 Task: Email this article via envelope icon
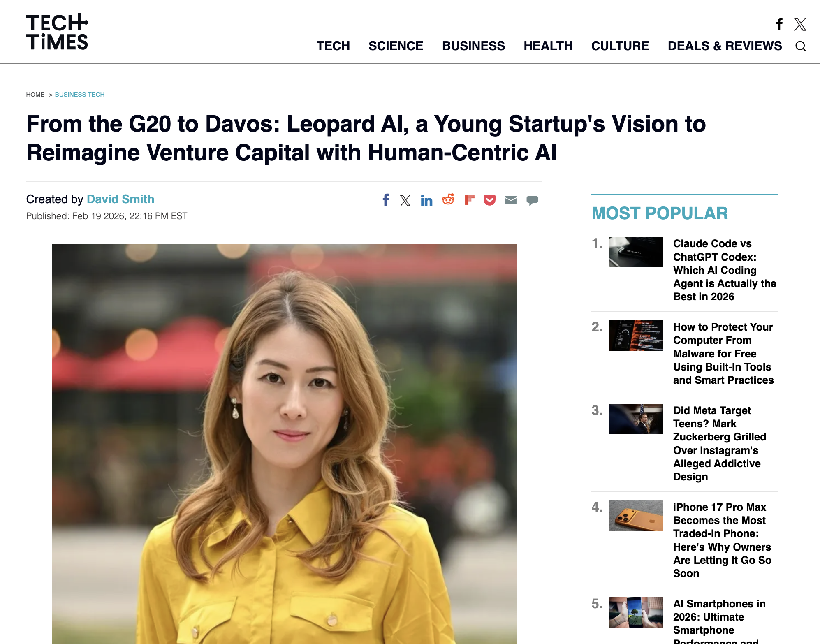511,200
